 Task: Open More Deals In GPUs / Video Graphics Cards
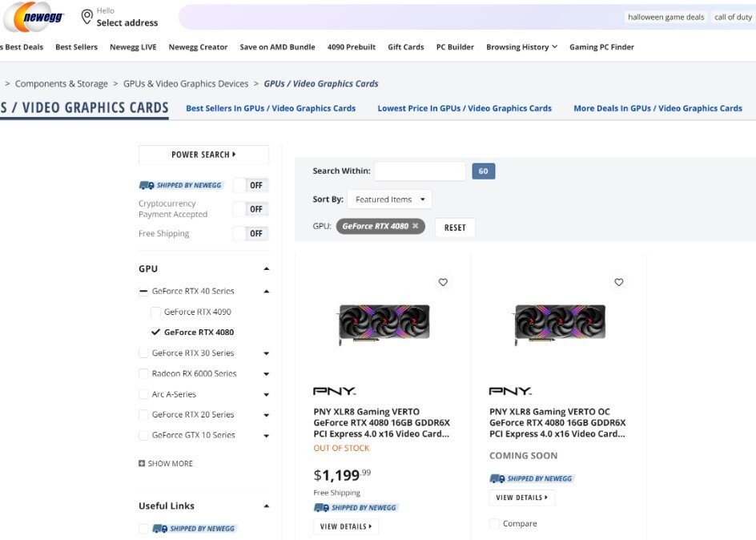[657, 108]
